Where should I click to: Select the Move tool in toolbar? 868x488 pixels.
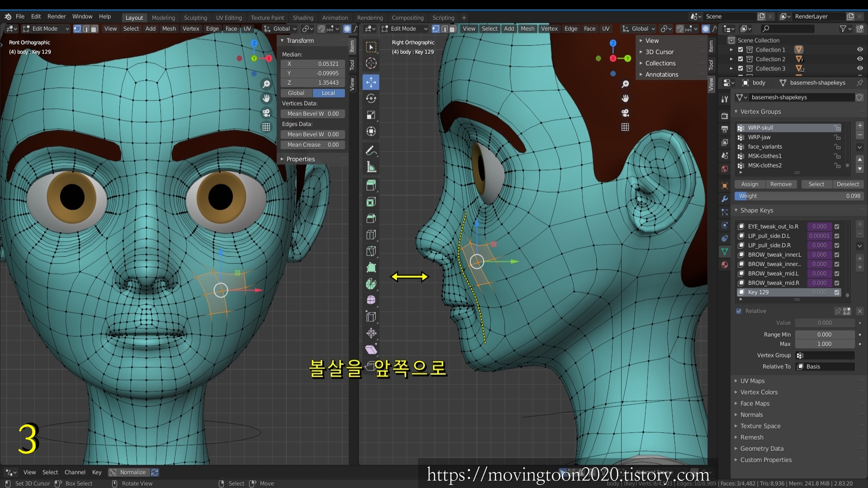(371, 82)
